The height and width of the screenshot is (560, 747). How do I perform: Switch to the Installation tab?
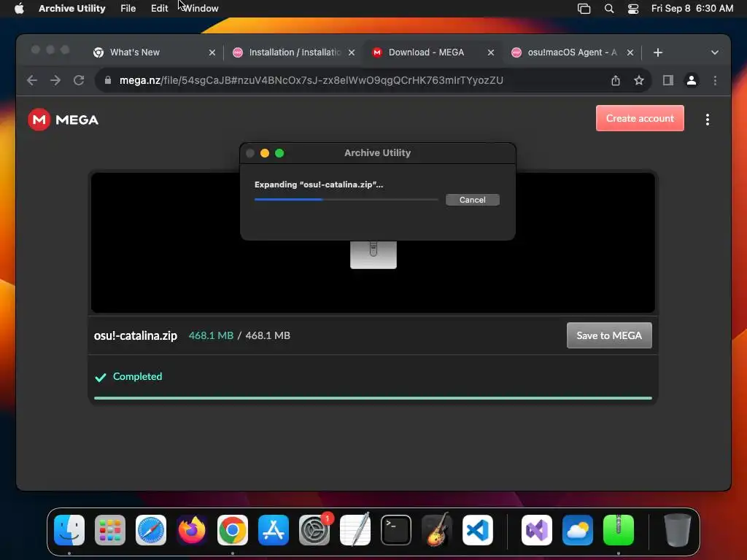295,52
